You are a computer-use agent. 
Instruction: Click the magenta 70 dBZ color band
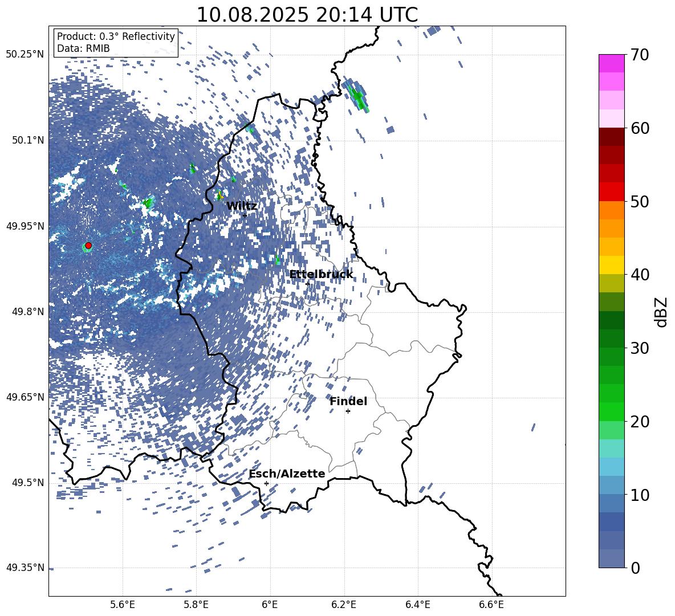pos(611,63)
